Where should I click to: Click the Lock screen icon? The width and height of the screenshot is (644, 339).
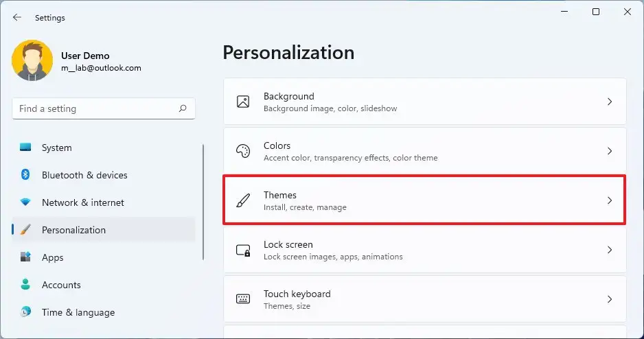coord(243,250)
